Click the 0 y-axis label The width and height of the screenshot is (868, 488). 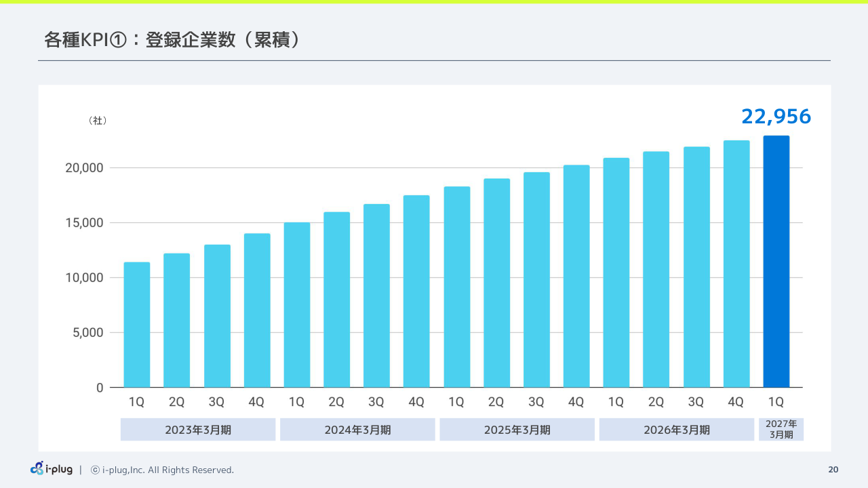click(x=100, y=388)
